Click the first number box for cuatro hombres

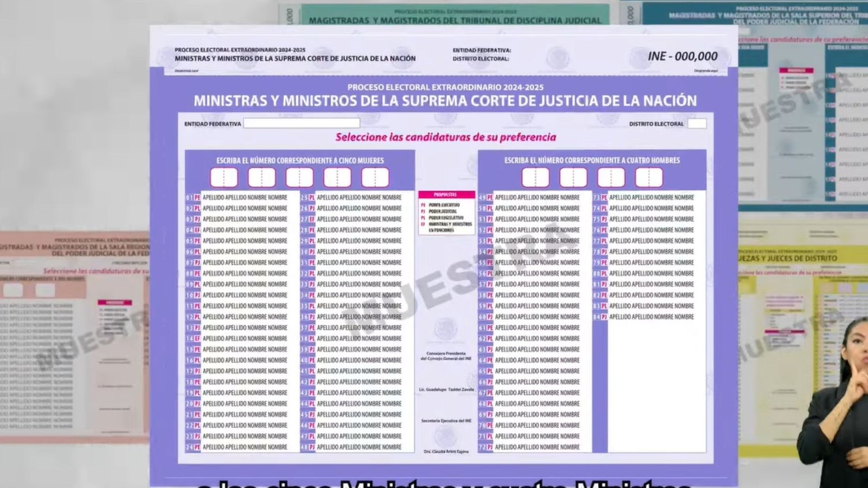tap(535, 177)
